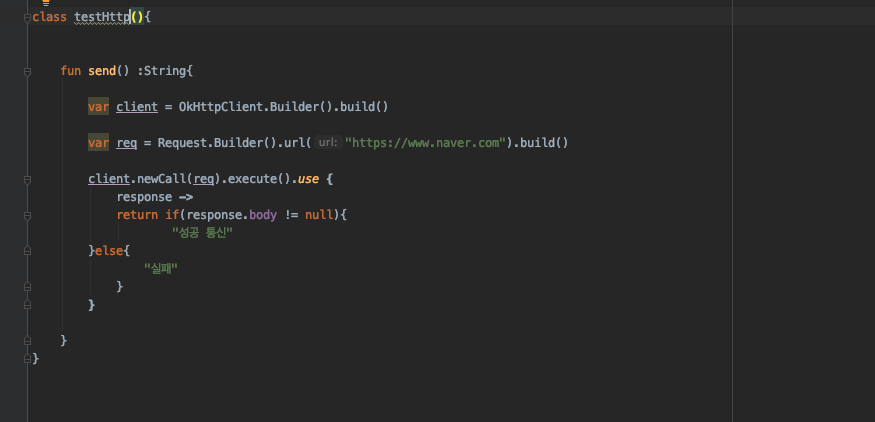
Task: Click the fold end marker below the "실패" line
Action: click(x=27, y=287)
